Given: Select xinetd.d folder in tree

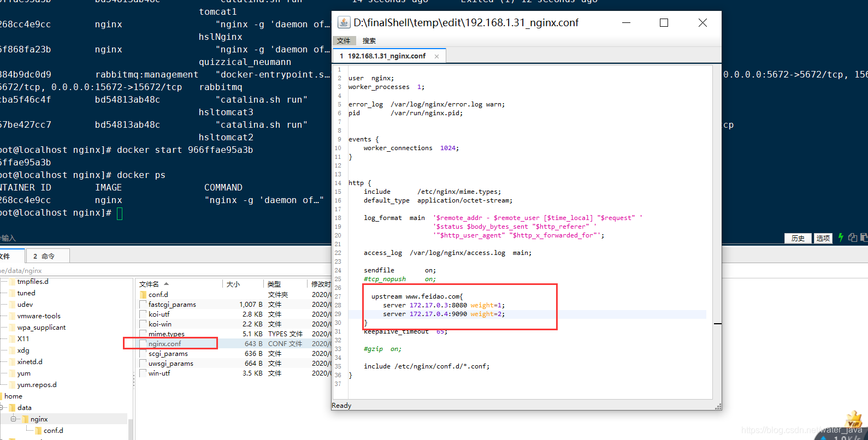Looking at the screenshot, I should click(29, 362).
